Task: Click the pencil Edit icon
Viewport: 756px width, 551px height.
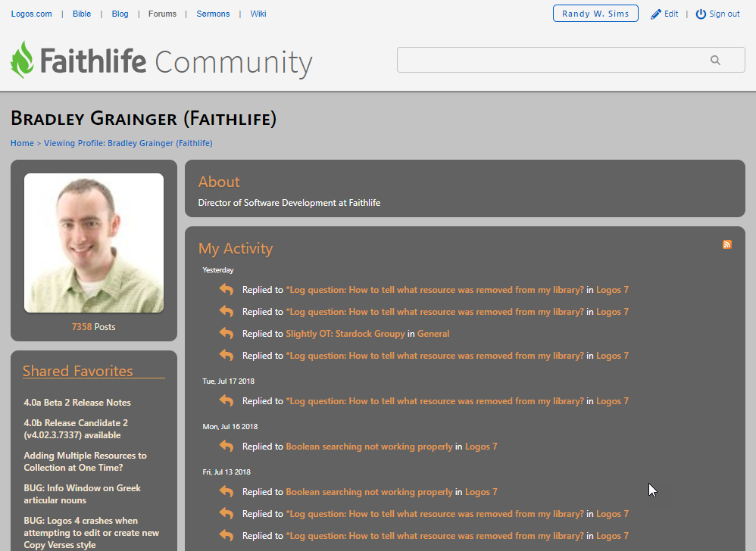Action: 656,14
